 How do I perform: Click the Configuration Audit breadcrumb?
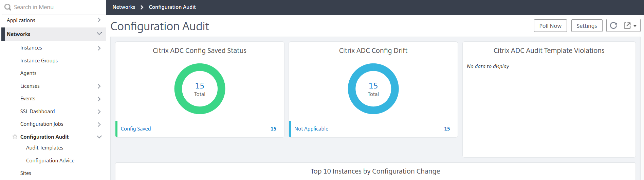click(x=172, y=7)
